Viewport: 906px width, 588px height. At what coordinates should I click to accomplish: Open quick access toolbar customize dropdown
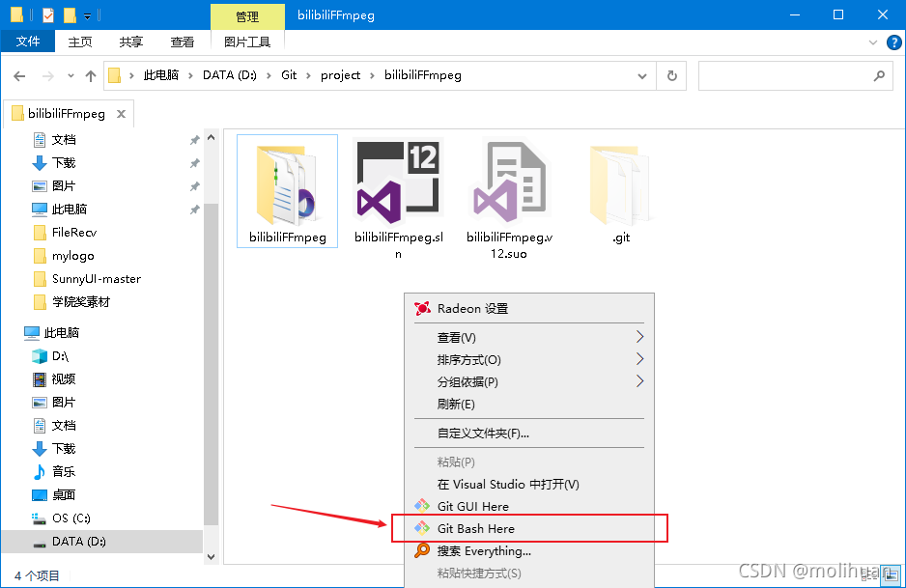[87, 16]
